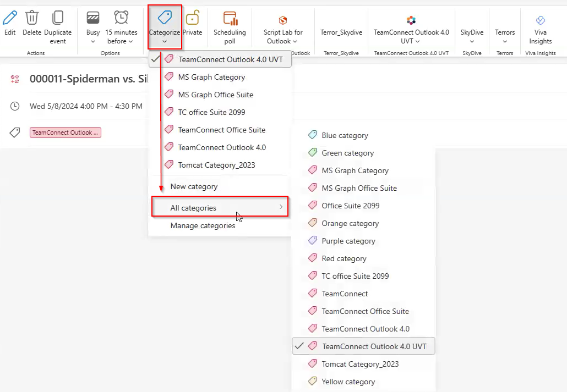
Task: Click the Purple category tag icon
Action: (x=313, y=241)
